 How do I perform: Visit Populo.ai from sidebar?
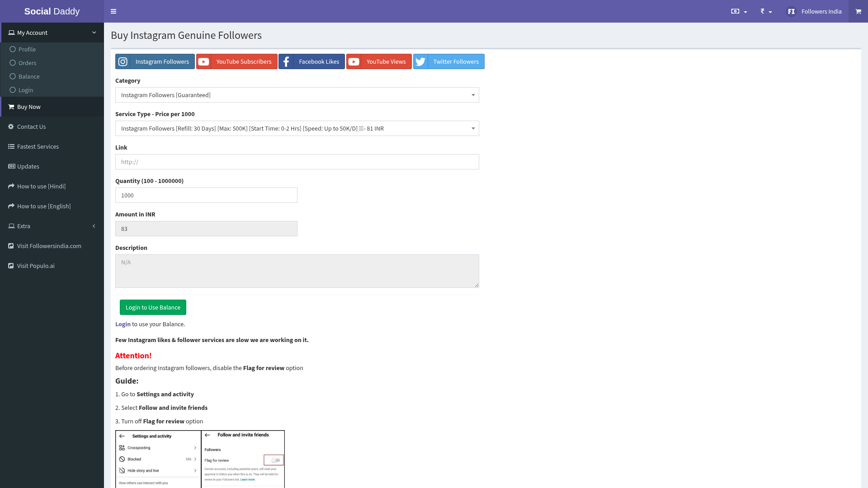point(52,266)
